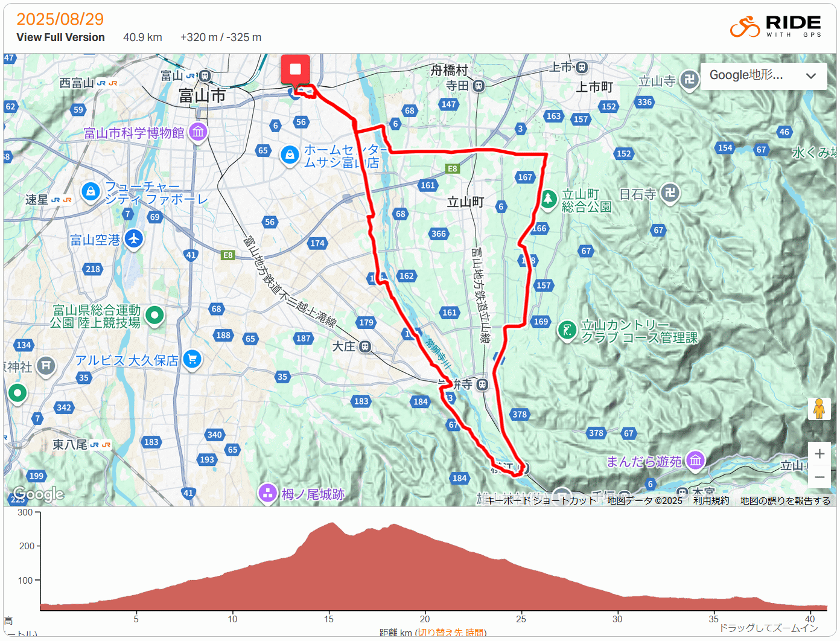Image resolution: width=840 pixels, height=641 pixels.
Task: Open 利用規約 terms of use link
Action: [711, 500]
